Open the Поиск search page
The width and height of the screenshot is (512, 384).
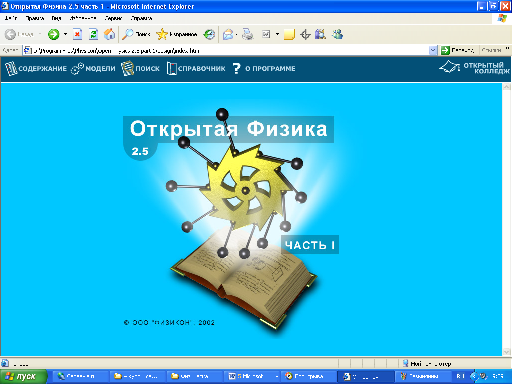(140, 68)
